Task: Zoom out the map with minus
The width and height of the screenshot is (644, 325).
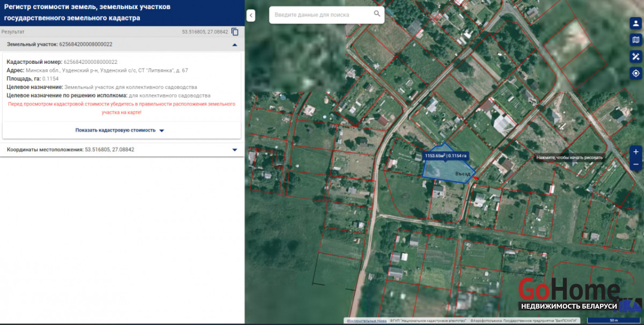Action: tap(636, 164)
